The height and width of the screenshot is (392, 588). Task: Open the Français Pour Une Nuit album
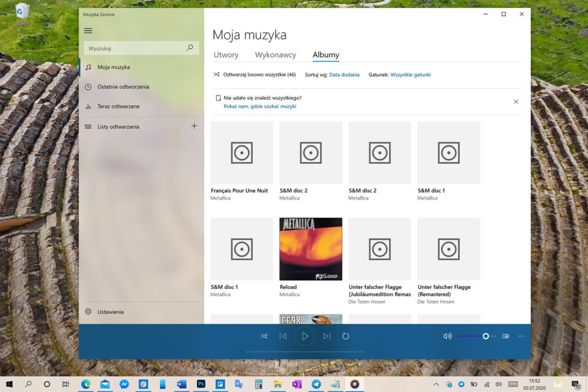point(242,152)
